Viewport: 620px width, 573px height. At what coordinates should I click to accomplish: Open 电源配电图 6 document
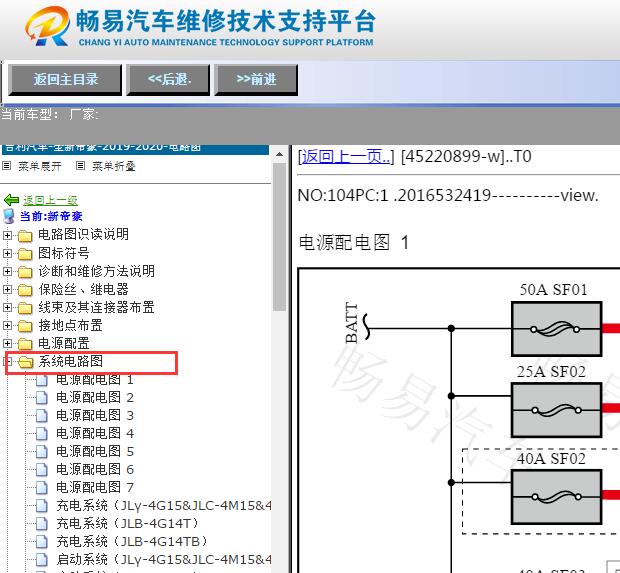pos(95,469)
